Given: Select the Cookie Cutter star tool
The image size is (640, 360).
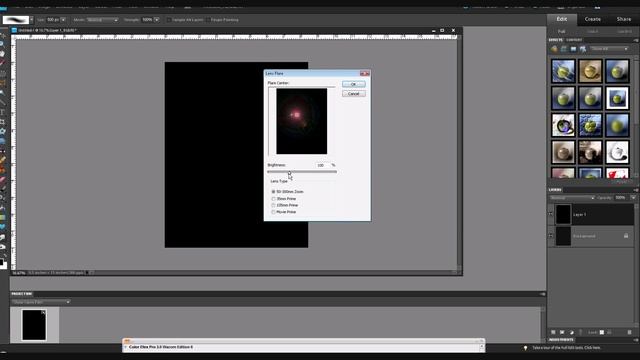Looking at the screenshot, I should (x=2, y=131).
